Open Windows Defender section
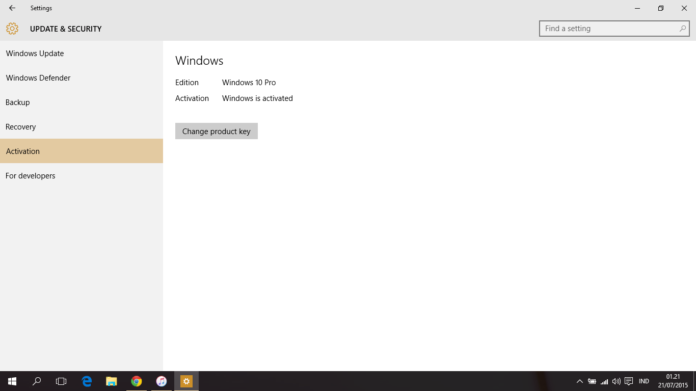Image resolution: width=696 pixels, height=391 pixels. [x=81, y=78]
